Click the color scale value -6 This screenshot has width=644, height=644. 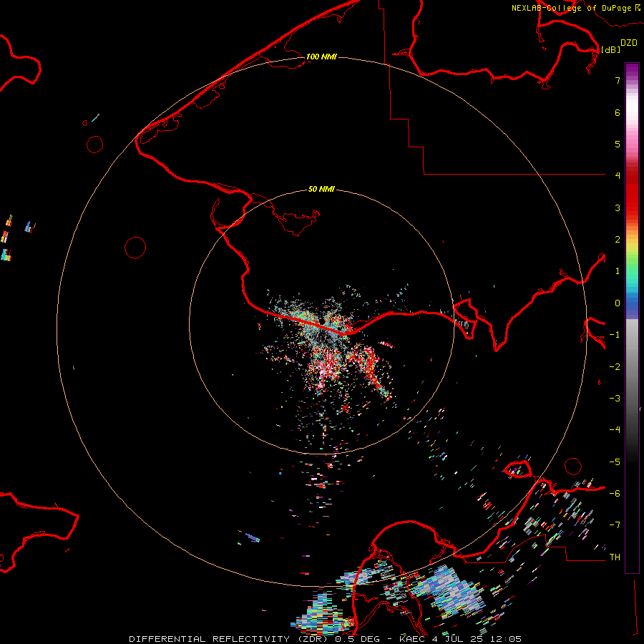click(x=615, y=494)
